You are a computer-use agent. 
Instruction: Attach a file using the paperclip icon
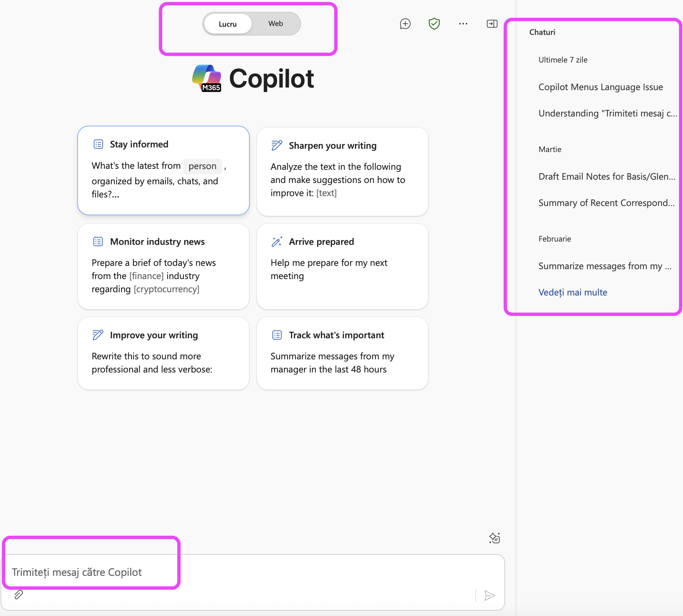pyautogui.click(x=19, y=595)
